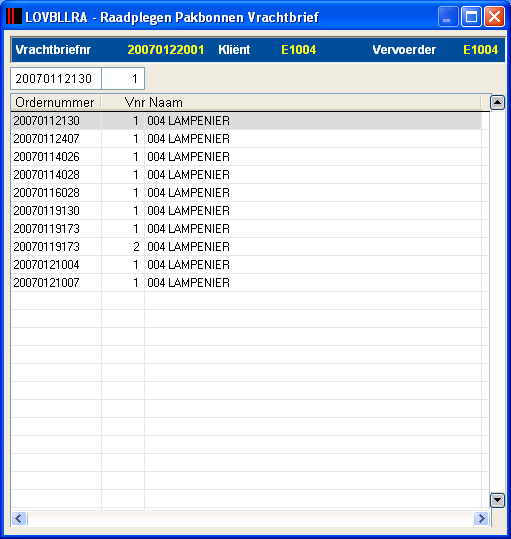Image resolution: width=511 pixels, height=539 pixels.
Task: Select order row 20070112407
Action: (x=246, y=139)
